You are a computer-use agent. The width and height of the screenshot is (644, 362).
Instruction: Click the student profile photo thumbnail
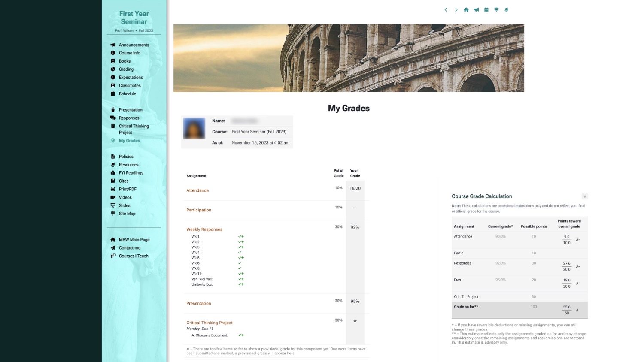(194, 128)
